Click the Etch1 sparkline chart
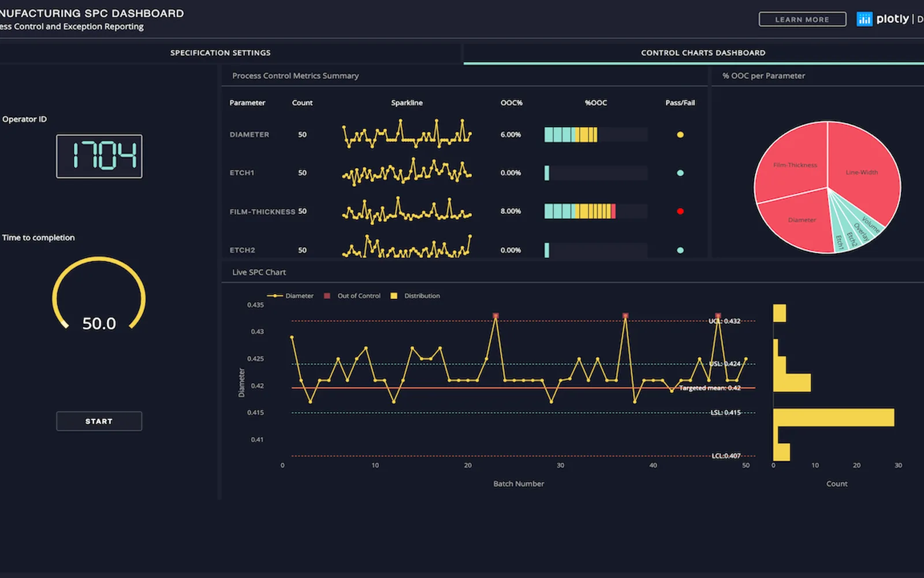Viewport: 924px width, 578px height. point(407,172)
